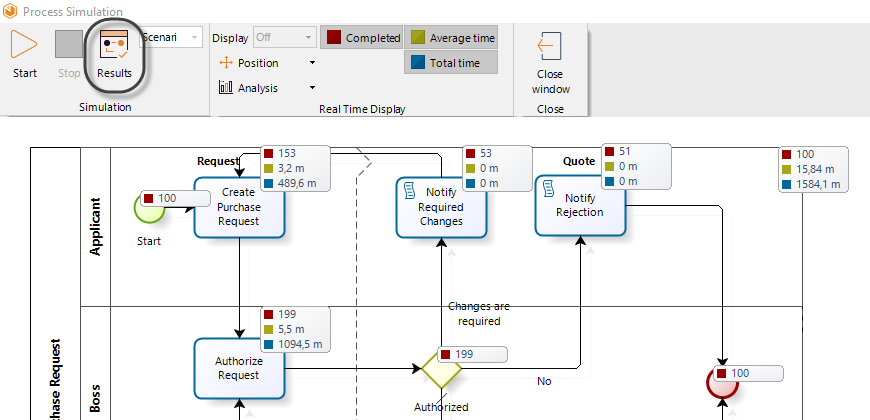The height and width of the screenshot is (420, 870).
Task: Select the Authorize Request task
Action: tap(239, 368)
